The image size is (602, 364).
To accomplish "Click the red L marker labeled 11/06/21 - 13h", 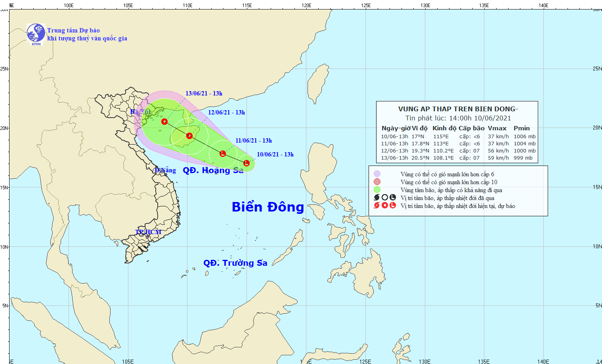I will pyautogui.click(x=223, y=154).
